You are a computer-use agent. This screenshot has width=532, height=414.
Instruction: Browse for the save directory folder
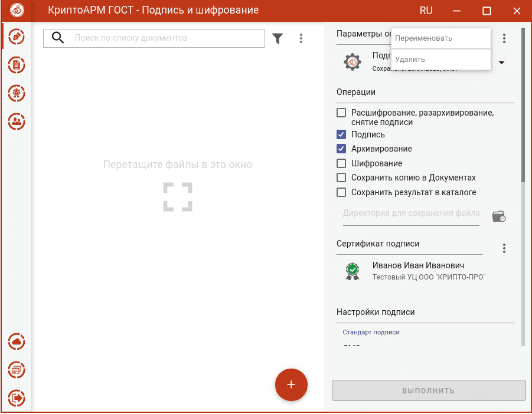coord(499,216)
